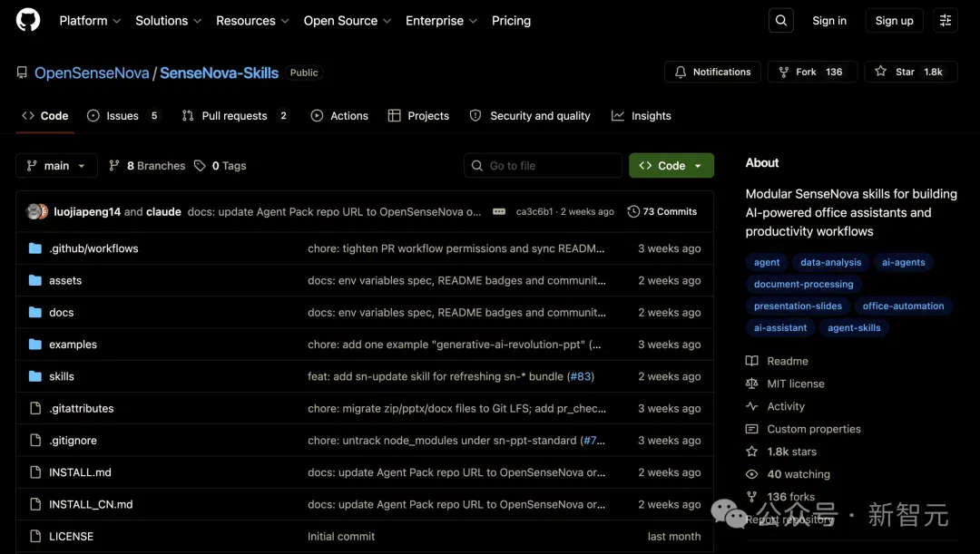The height and width of the screenshot is (554, 980).
Task: Open the SenseNova-Skills repository link
Action: point(220,73)
